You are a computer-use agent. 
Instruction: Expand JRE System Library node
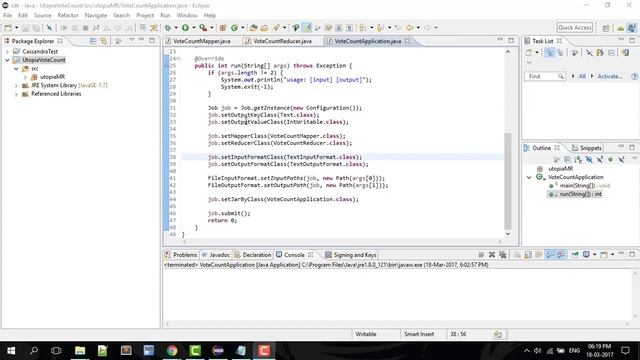(x=16, y=86)
